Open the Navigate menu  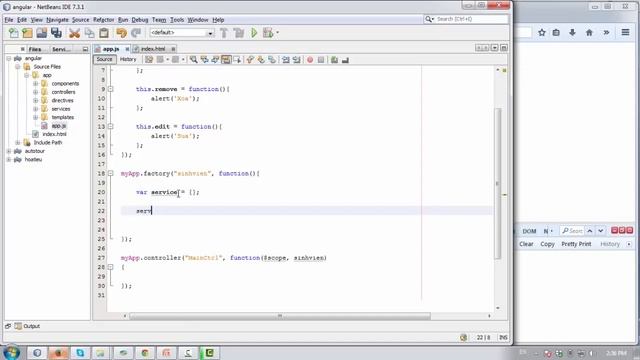point(57,20)
